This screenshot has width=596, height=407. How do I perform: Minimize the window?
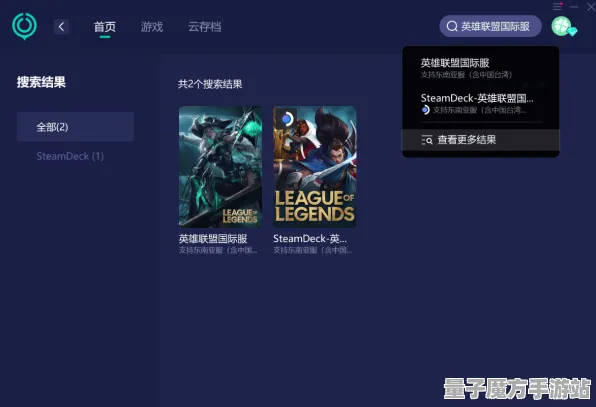pos(574,6)
